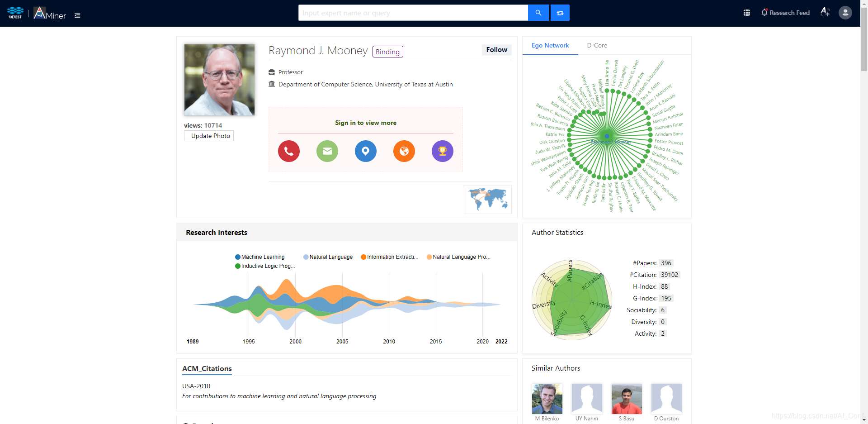The image size is (868, 424).
Task: Click the green email contact icon
Action: (327, 151)
